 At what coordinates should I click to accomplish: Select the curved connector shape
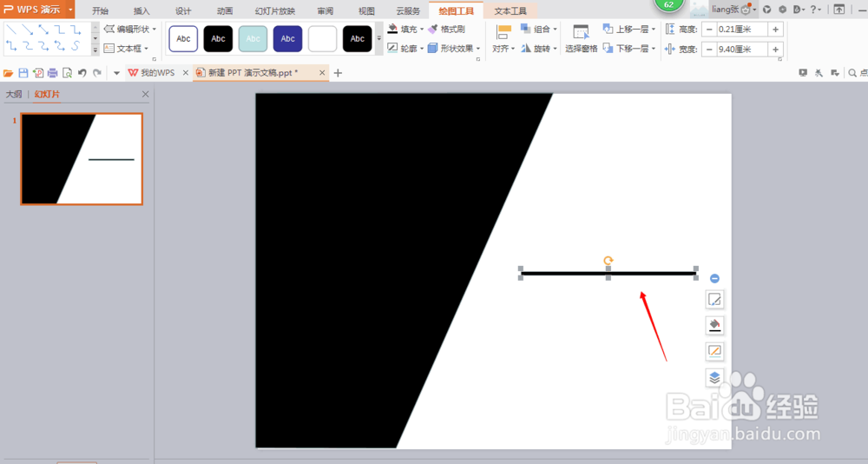[x=27, y=46]
